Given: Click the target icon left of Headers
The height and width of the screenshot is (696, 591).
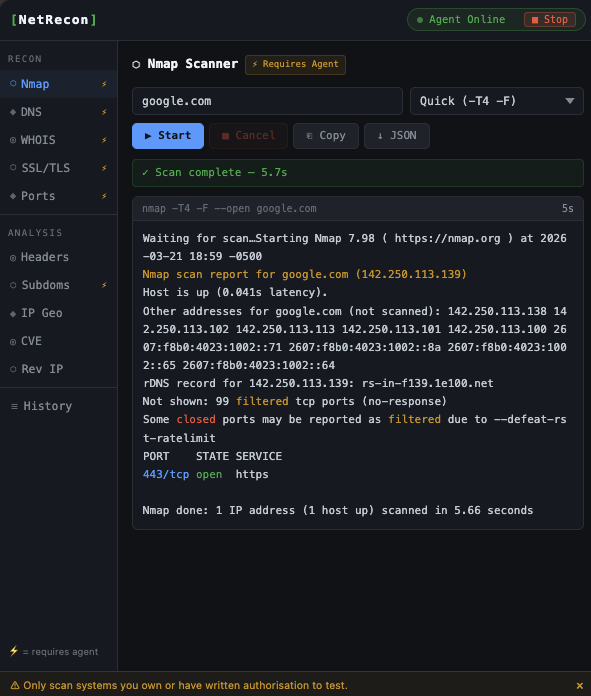Looking at the screenshot, I should click(x=13, y=257).
